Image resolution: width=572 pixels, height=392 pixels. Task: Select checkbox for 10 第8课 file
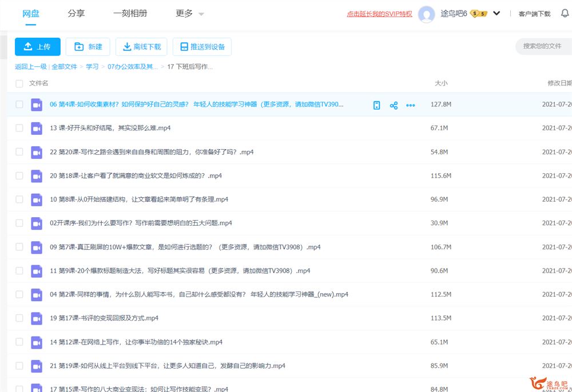(19, 199)
